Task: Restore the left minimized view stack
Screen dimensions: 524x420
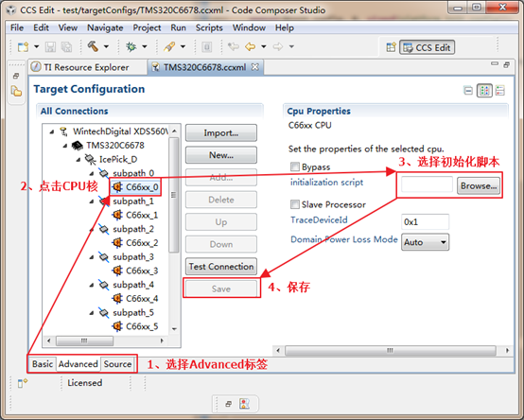Action: point(16,77)
